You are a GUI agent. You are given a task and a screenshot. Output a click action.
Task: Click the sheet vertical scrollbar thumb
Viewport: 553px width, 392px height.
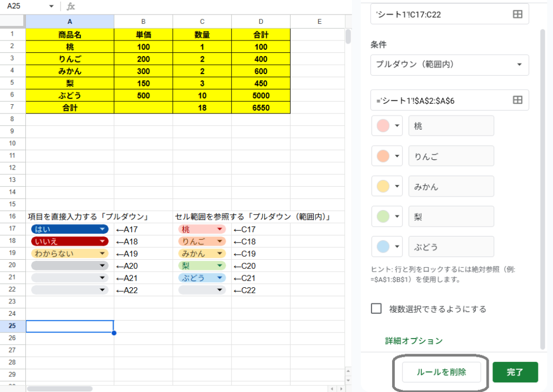pyautogui.click(x=348, y=37)
